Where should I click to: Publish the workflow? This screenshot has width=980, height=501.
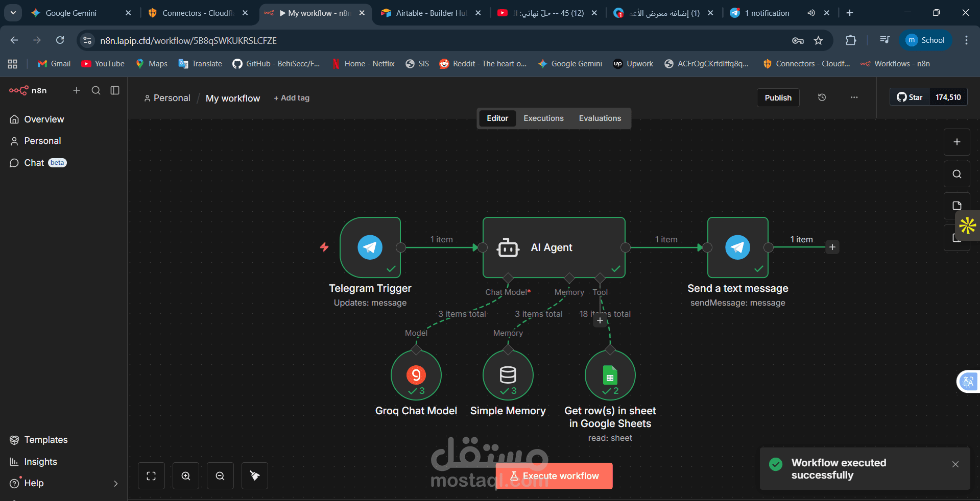click(778, 97)
